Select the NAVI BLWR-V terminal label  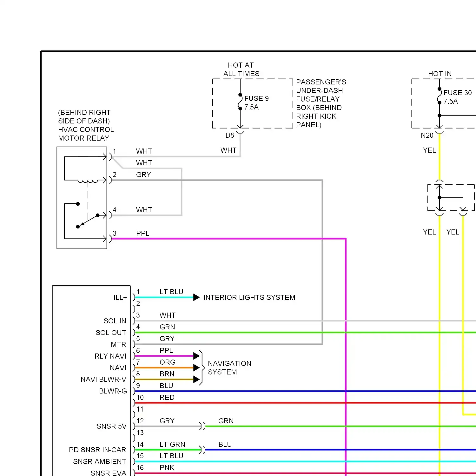(103, 380)
